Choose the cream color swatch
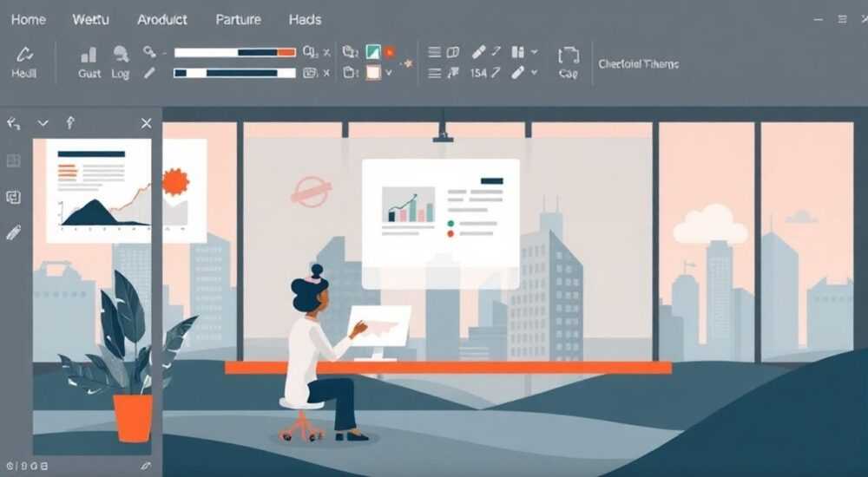Image resolution: width=868 pixels, height=477 pixels. click(373, 73)
